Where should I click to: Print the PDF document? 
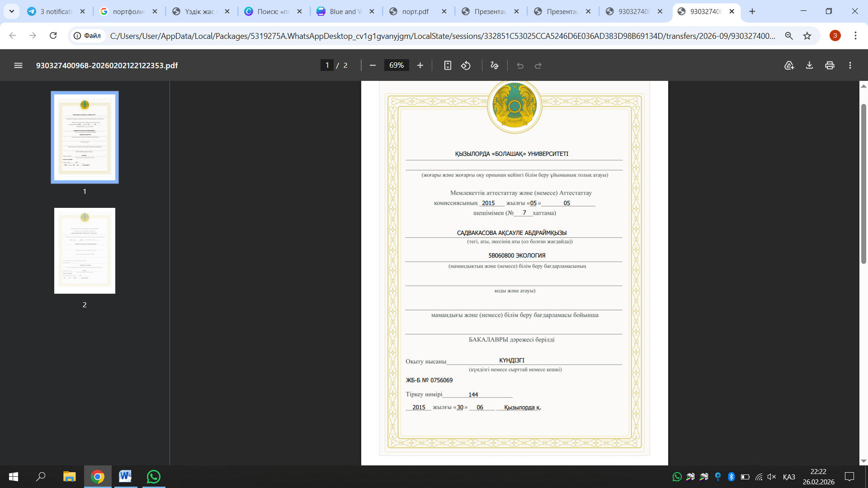point(830,66)
